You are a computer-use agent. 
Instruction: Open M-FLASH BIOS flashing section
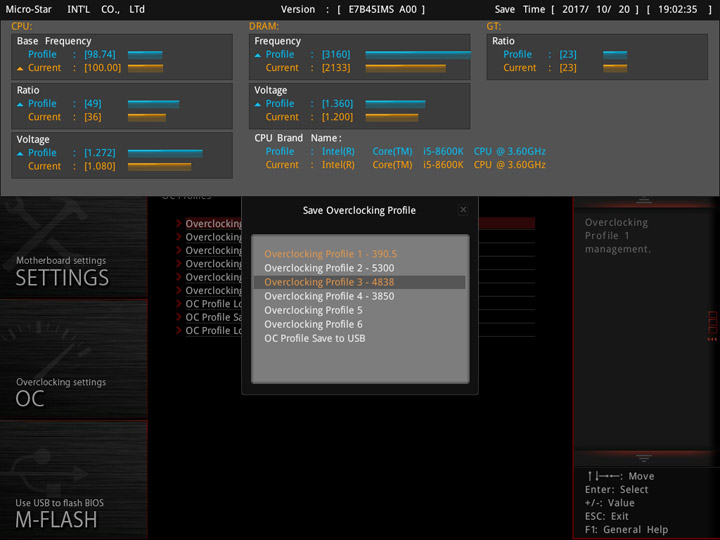click(73, 479)
